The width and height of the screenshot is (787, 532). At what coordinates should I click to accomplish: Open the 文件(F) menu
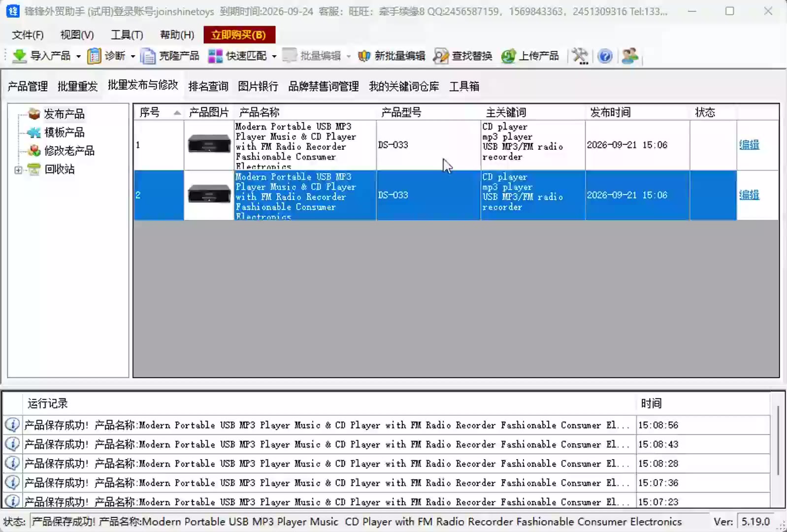[x=28, y=34]
